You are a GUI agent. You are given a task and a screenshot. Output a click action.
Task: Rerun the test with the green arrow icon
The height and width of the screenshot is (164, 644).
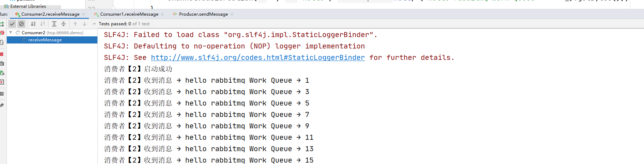2,24
